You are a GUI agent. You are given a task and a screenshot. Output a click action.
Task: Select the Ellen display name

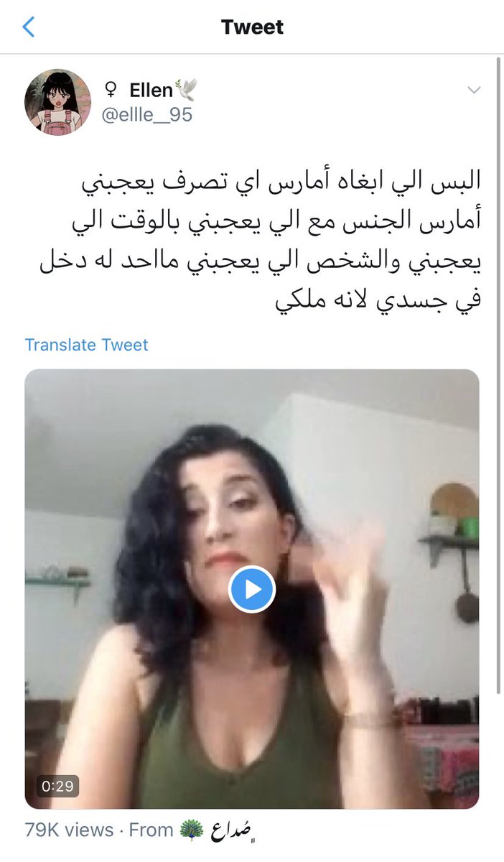coord(151,91)
